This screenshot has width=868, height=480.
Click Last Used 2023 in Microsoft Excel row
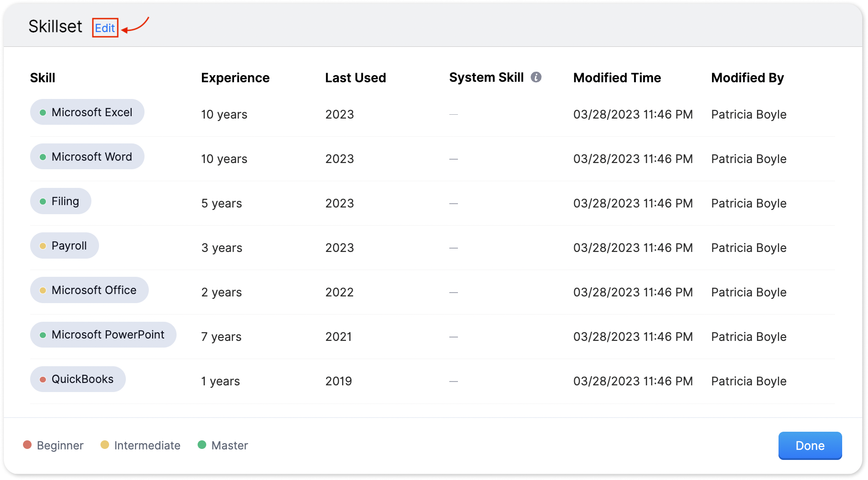pyautogui.click(x=340, y=115)
